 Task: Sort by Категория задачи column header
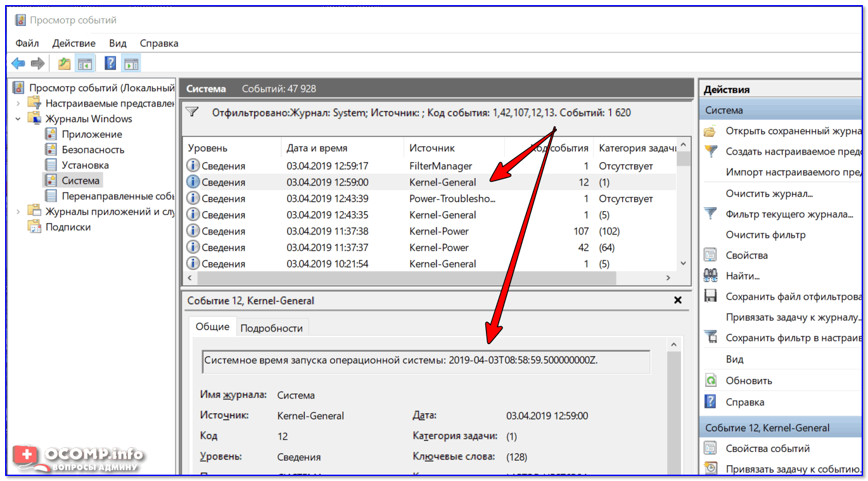[635, 148]
